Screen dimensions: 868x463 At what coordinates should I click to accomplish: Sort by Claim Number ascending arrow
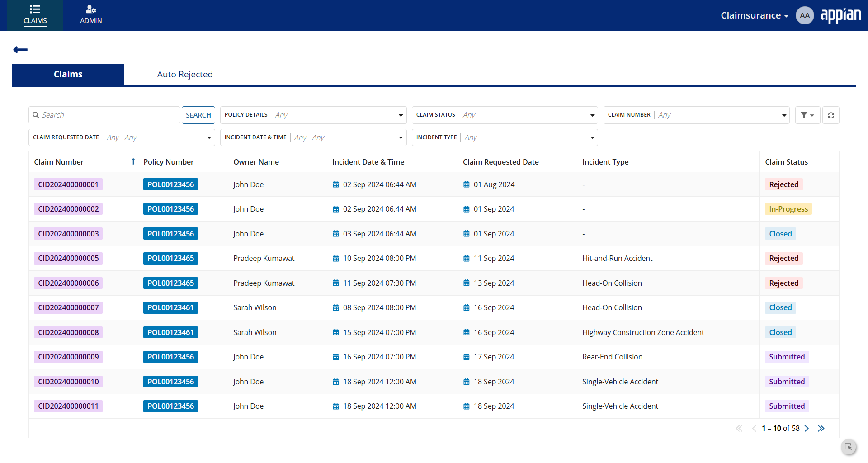pos(133,161)
